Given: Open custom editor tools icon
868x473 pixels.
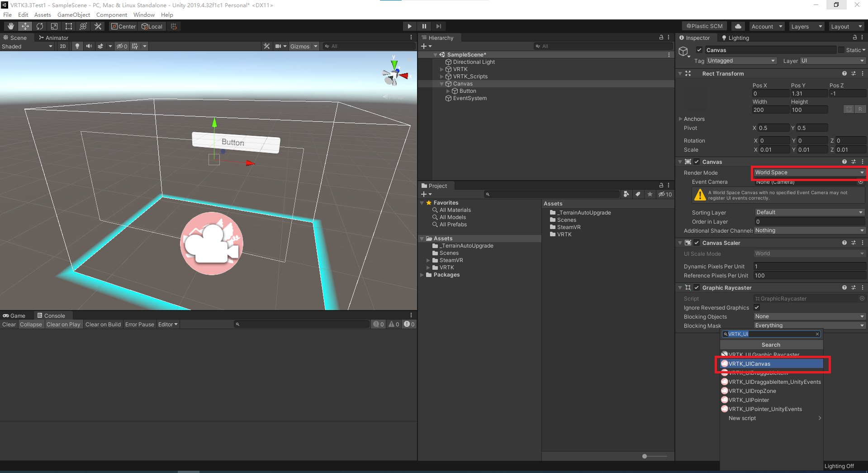Looking at the screenshot, I should [98, 26].
